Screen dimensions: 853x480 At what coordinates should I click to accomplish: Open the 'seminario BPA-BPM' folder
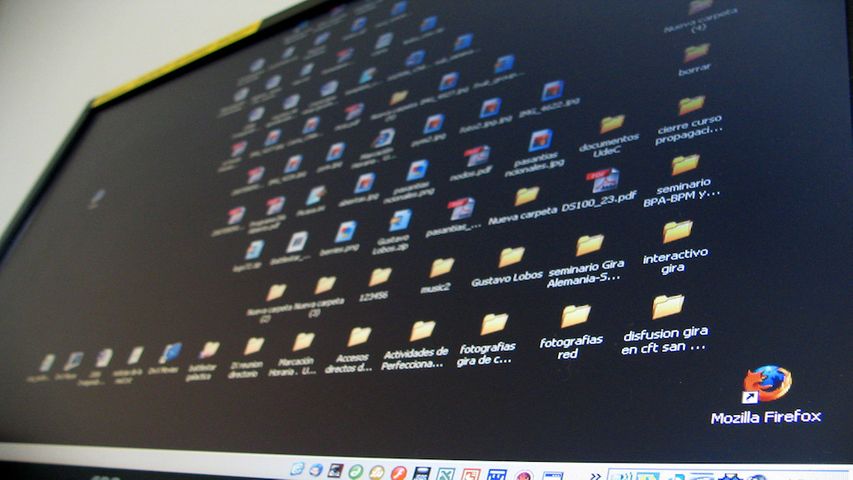pyautogui.click(x=685, y=165)
